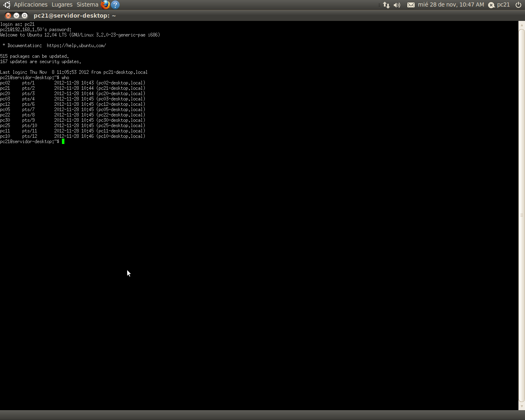Click the Ubuntu logo in the top panel
This screenshot has height=420, width=525.
[x=6, y=5]
